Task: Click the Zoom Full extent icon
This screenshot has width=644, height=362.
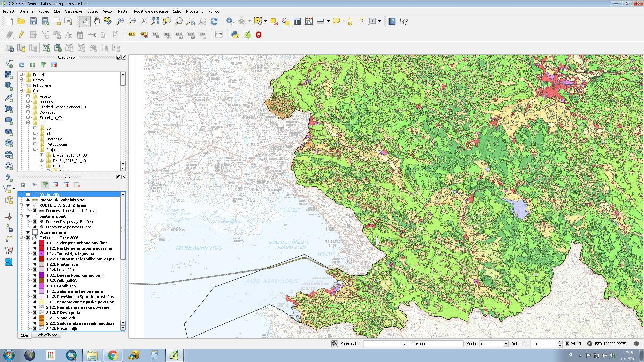Action: [155, 21]
